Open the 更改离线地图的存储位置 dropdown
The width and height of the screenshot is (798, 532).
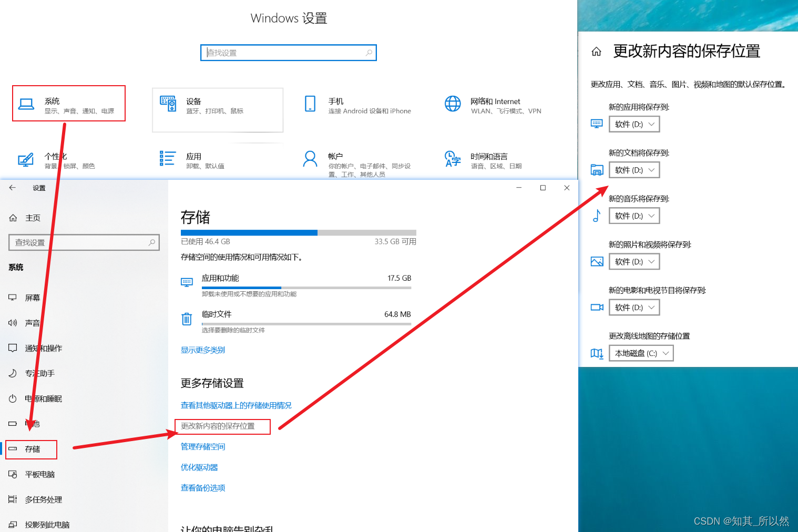point(641,353)
